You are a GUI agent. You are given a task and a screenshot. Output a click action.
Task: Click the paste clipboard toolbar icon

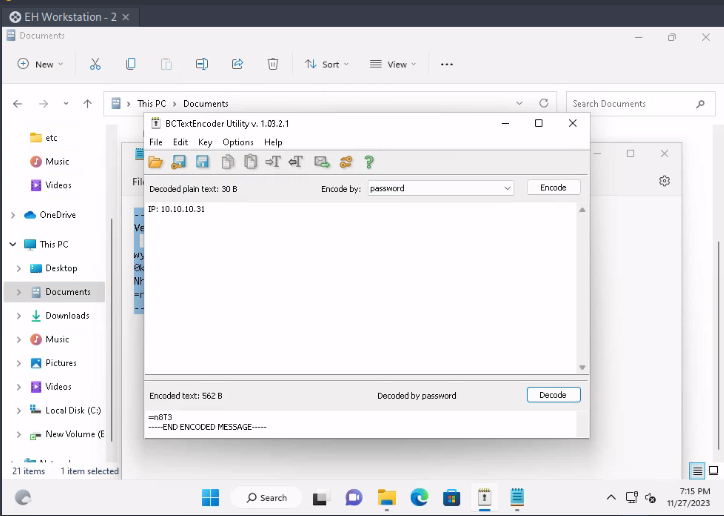pyautogui.click(x=250, y=162)
